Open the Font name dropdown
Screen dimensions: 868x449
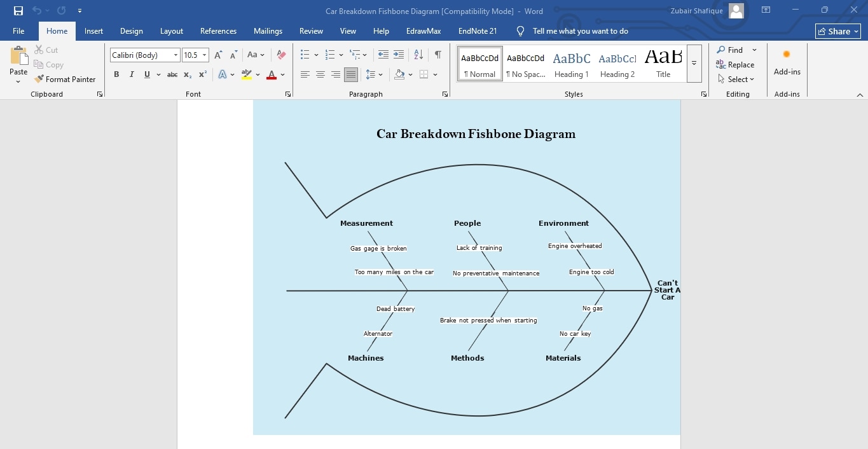pyautogui.click(x=176, y=55)
